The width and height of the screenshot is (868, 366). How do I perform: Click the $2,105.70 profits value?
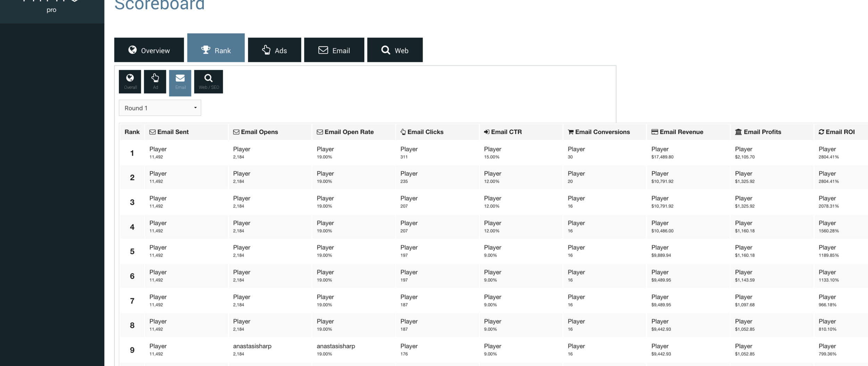(745, 157)
